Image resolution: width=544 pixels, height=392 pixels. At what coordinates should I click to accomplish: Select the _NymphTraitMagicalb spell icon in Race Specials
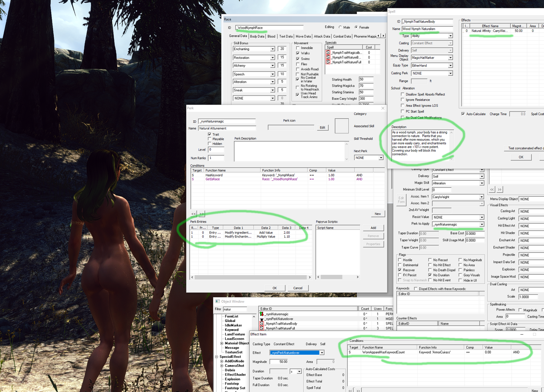(328, 53)
